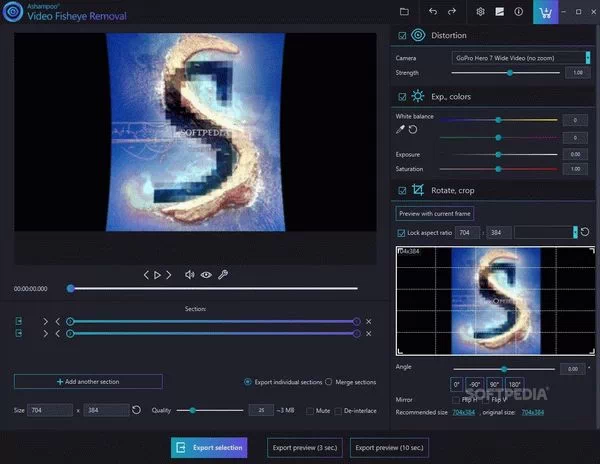Step to the next frame

tap(169, 275)
